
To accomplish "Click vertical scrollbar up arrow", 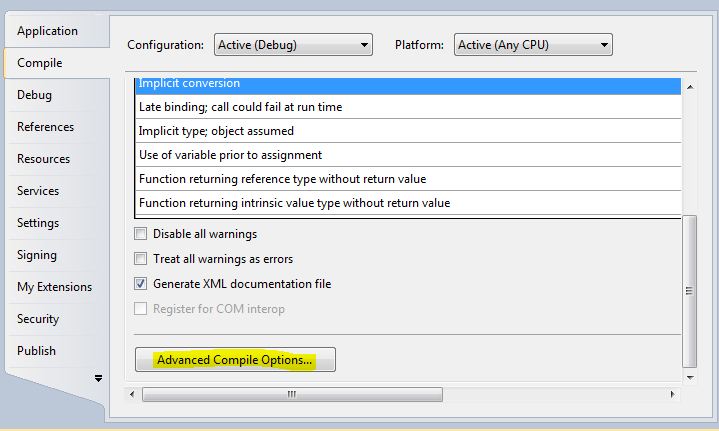I will 690,87.
